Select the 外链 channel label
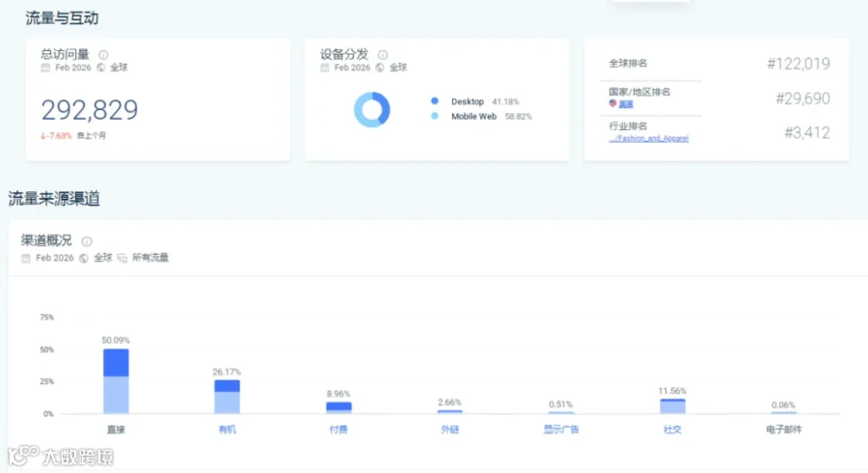Viewport: 868px width, 473px height. [x=449, y=430]
